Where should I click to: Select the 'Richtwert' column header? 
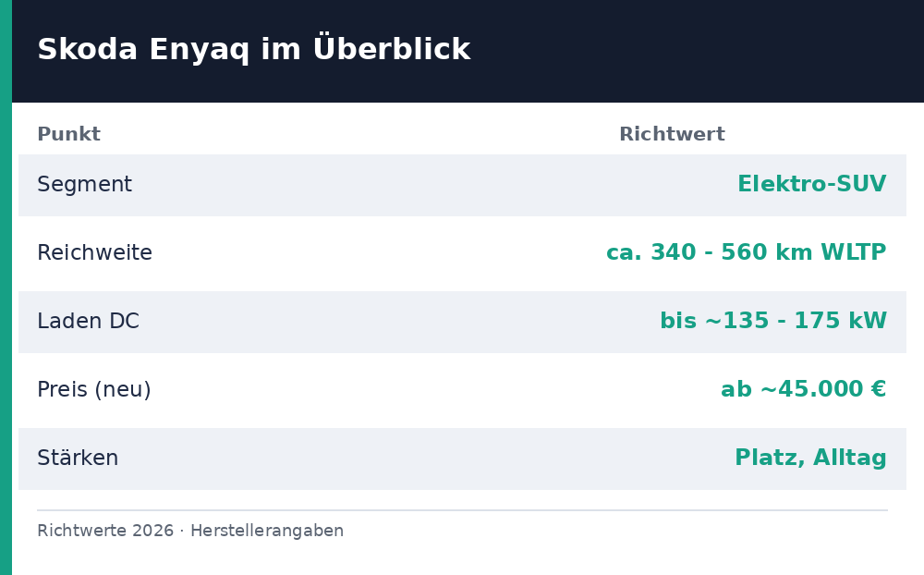coord(672,134)
